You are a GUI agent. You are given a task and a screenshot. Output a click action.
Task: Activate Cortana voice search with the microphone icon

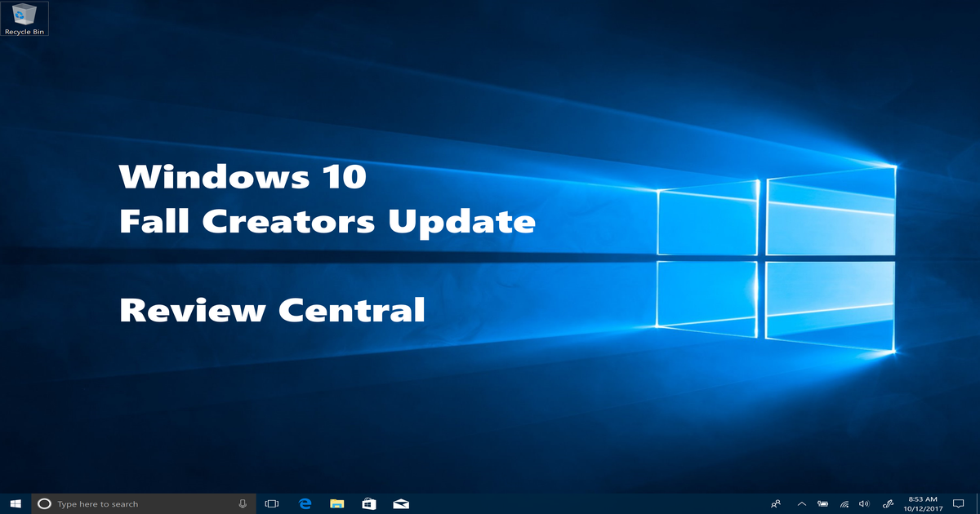[x=243, y=503]
